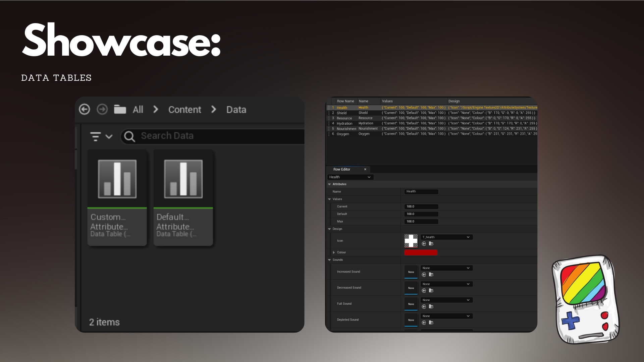
Task: Click the forward navigation arrow in the Content Browser
Action: click(102, 110)
